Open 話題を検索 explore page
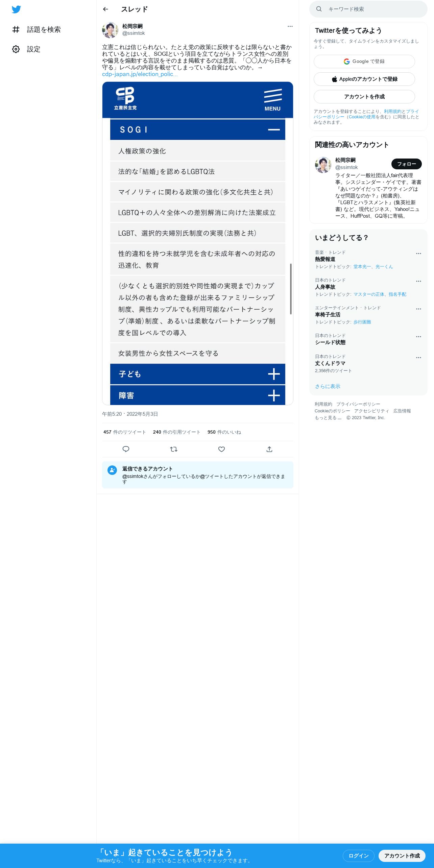 point(37,30)
